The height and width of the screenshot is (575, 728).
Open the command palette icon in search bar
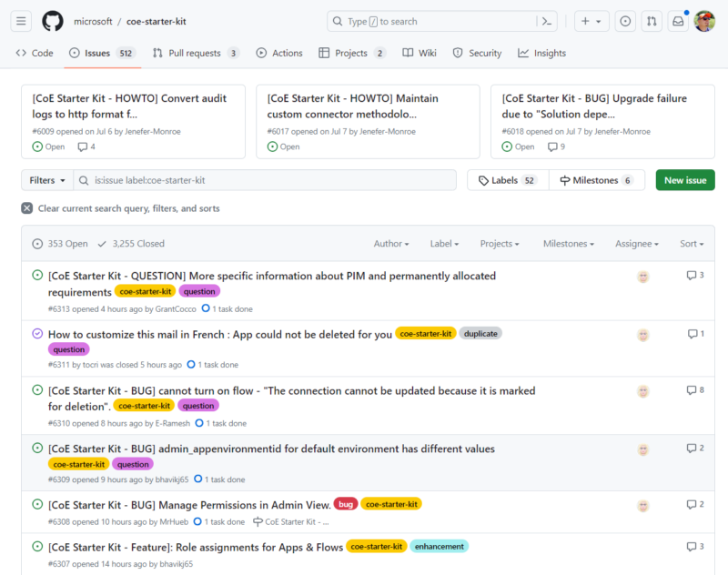[x=547, y=21]
